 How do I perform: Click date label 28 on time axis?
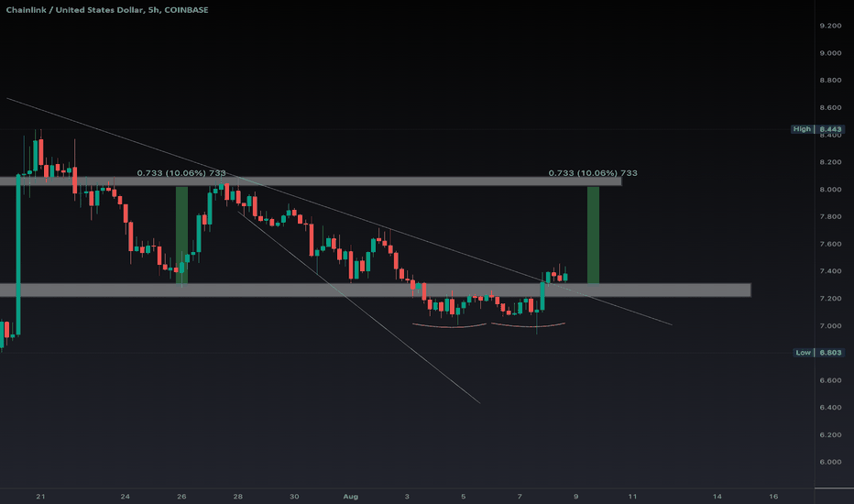click(x=238, y=497)
